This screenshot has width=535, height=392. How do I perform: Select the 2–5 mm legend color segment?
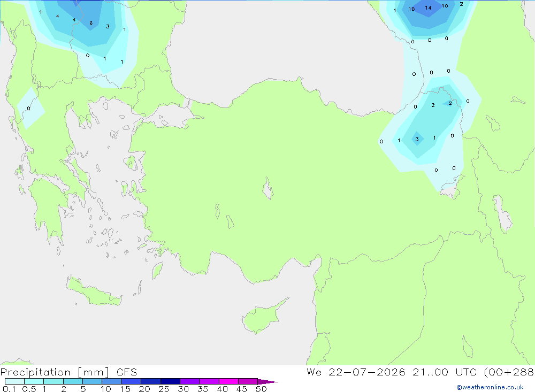(73, 381)
